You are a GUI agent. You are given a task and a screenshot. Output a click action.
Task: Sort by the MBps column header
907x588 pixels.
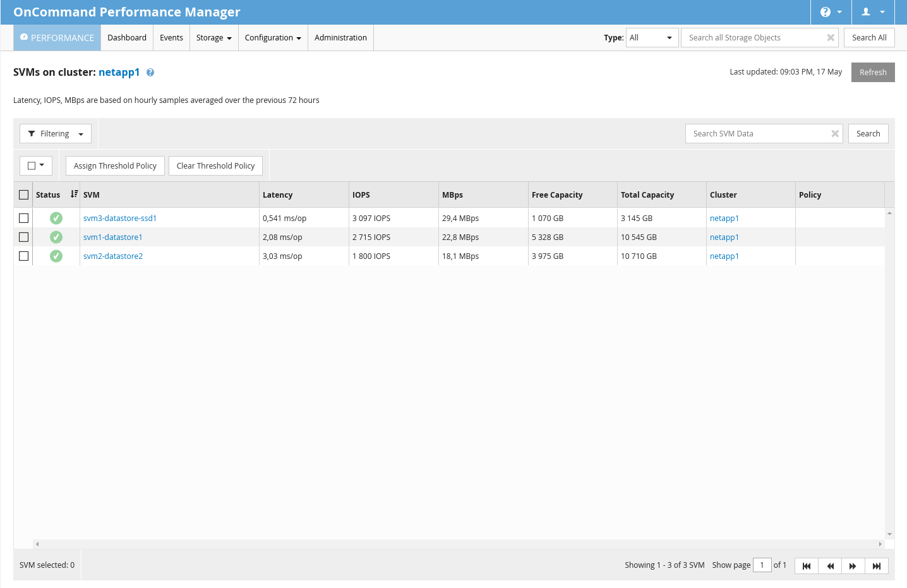(x=483, y=195)
